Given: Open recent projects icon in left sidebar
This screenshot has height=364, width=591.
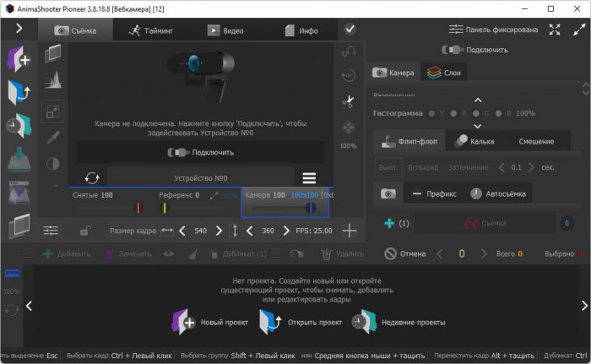Looking at the screenshot, I should 19,125.
